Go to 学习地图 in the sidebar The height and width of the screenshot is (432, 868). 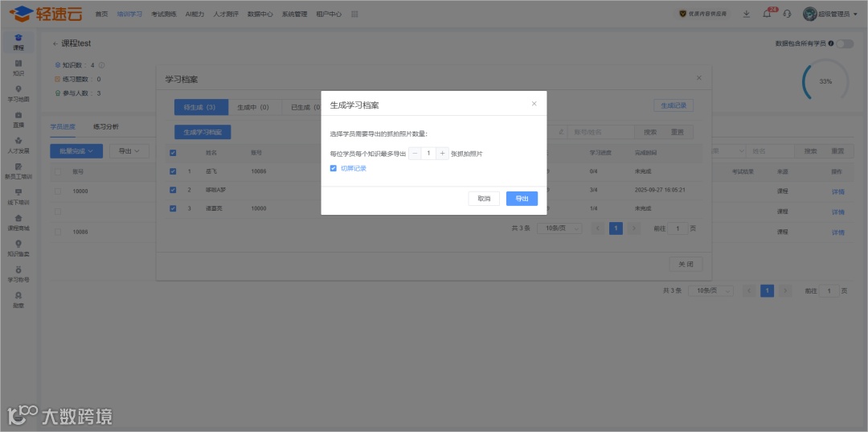tap(18, 94)
